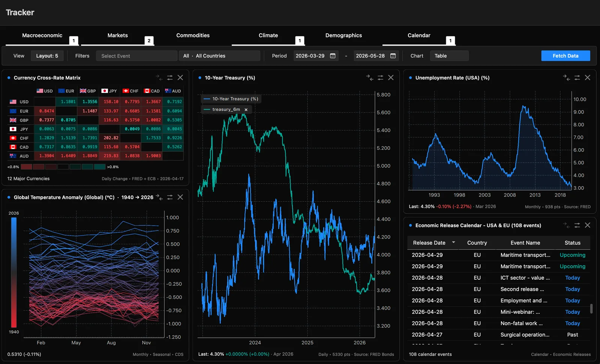The width and height of the screenshot is (600, 364).
Task: Open settings of Global Temperature Anomaly panel
Action: [x=170, y=197]
